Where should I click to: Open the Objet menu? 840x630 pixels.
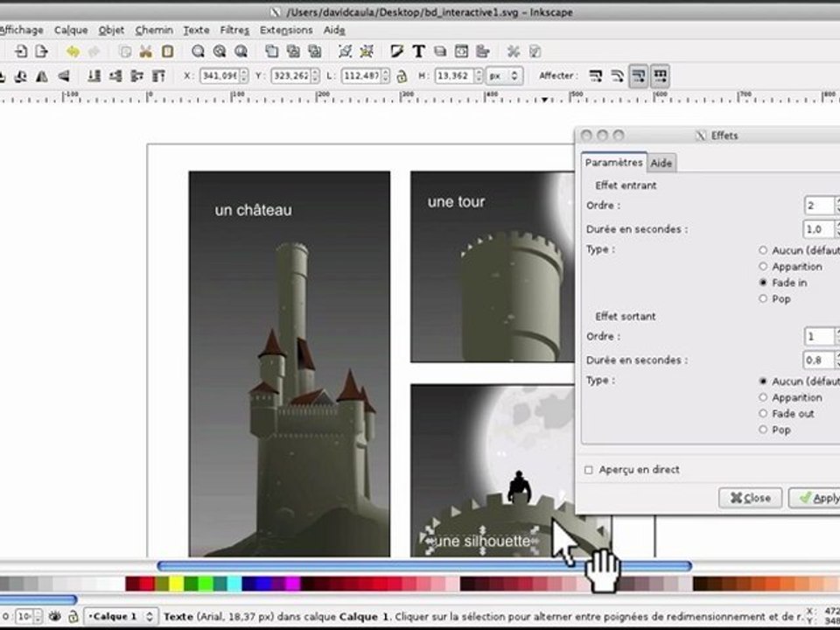(x=111, y=30)
